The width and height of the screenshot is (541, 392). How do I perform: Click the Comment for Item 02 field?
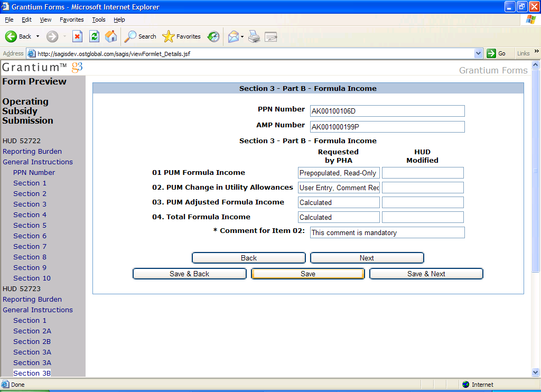(387, 232)
